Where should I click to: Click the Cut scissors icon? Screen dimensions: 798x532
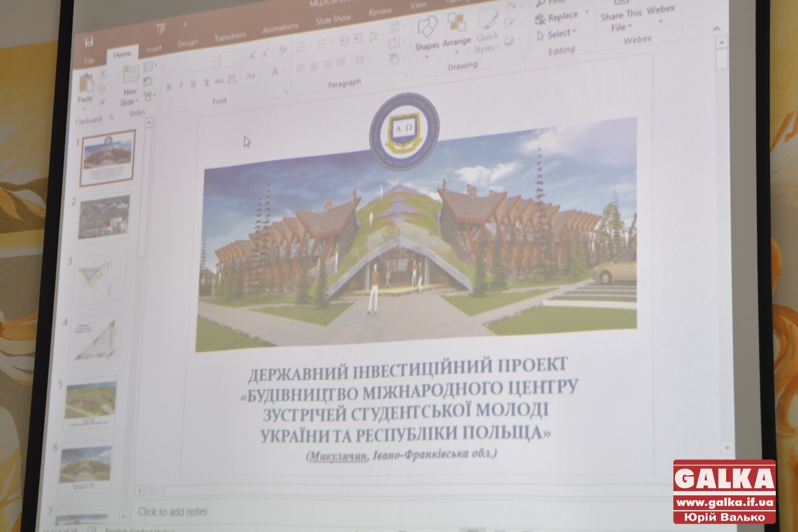click(102, 74)
